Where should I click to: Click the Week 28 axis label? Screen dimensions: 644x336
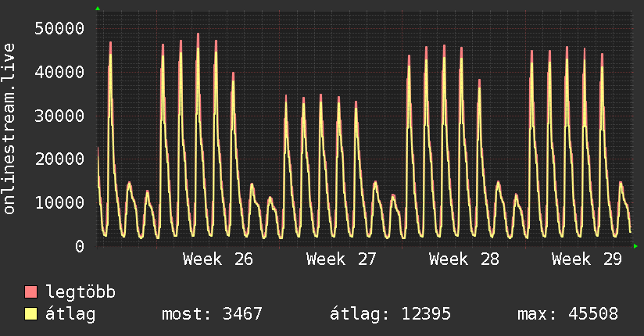[x=464, y=259]
